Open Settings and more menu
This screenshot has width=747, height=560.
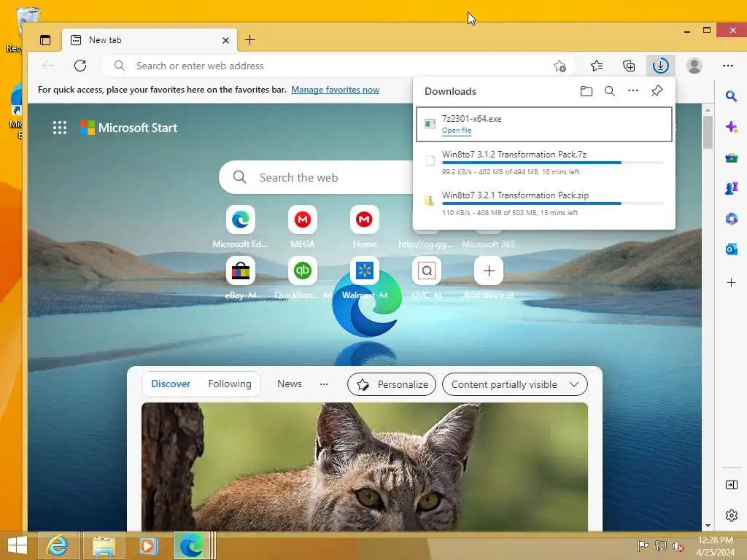[x=727, y=66]
